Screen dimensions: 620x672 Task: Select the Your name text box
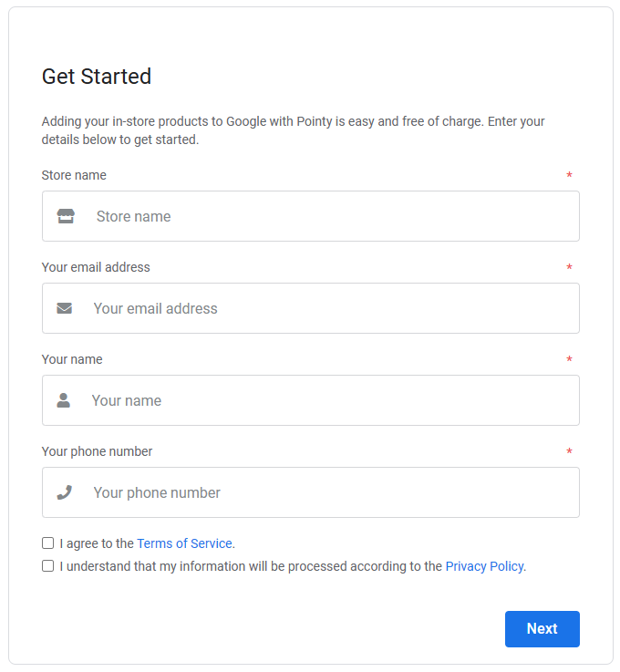click(328, 400)
